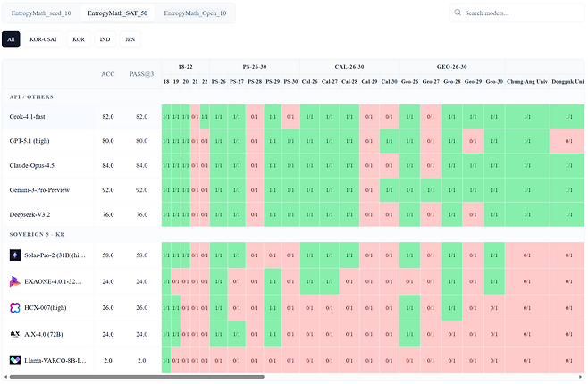Click Llama-VARCO's column 18 result cell
Viewport: 588px width, 384px height.
pyautogui.click(x=166, y=361)
